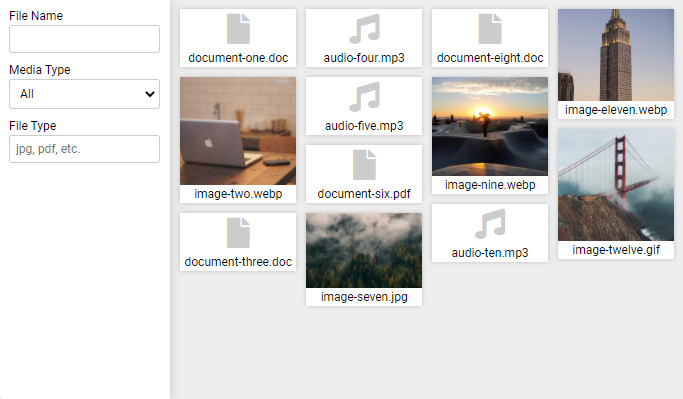Click the Media Type dropdown chevron arrow
The width and height of the screenshot is (683, 399).
tap(150, 94)
